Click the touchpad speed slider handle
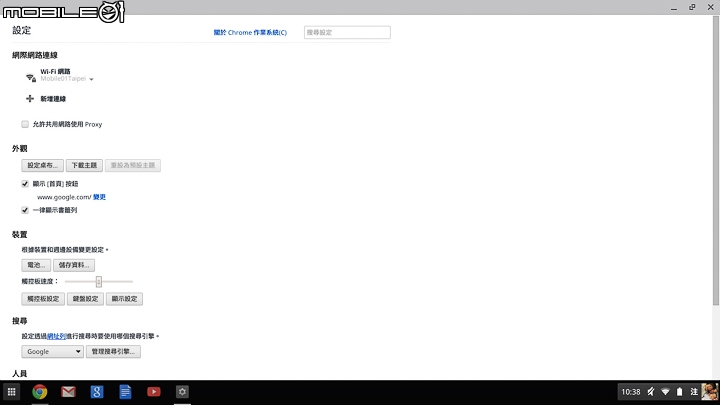 [99, 281]
